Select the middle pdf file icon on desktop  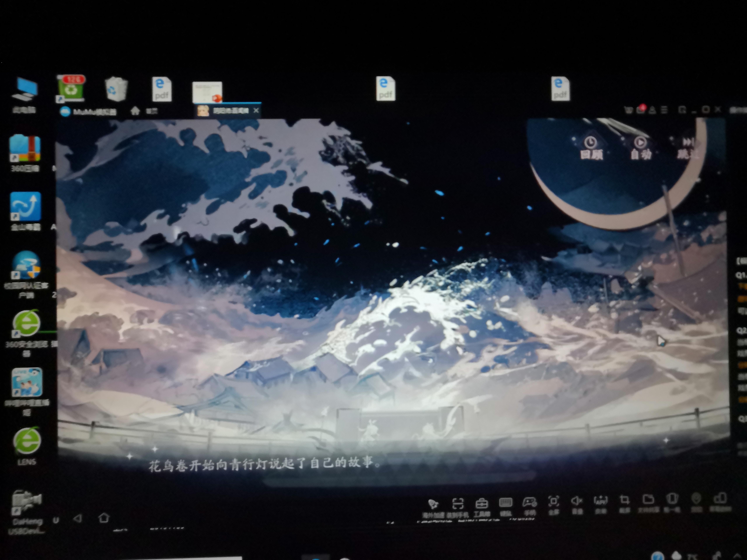(385, 88)
